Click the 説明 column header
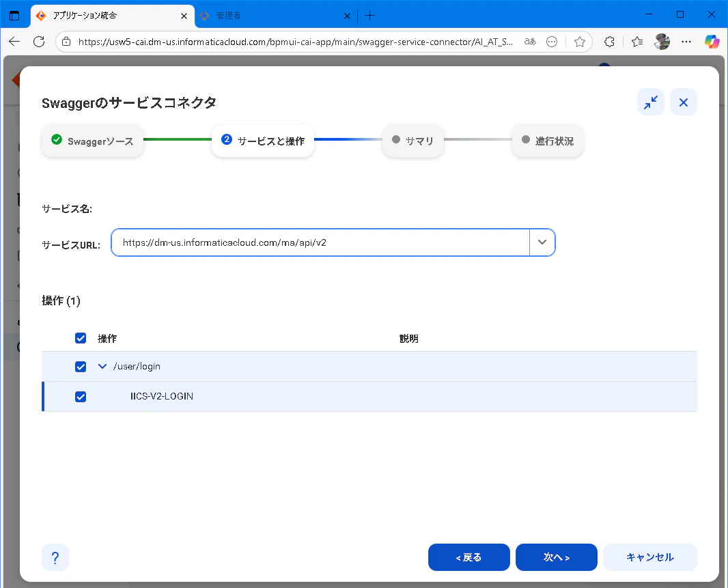728x588 pixels. (x=408, y=339)
